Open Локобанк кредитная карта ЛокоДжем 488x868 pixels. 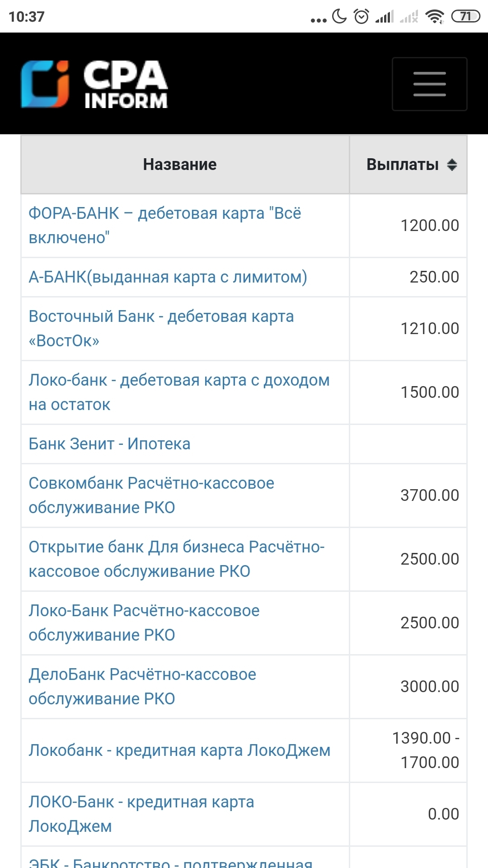tap(179, 750)
